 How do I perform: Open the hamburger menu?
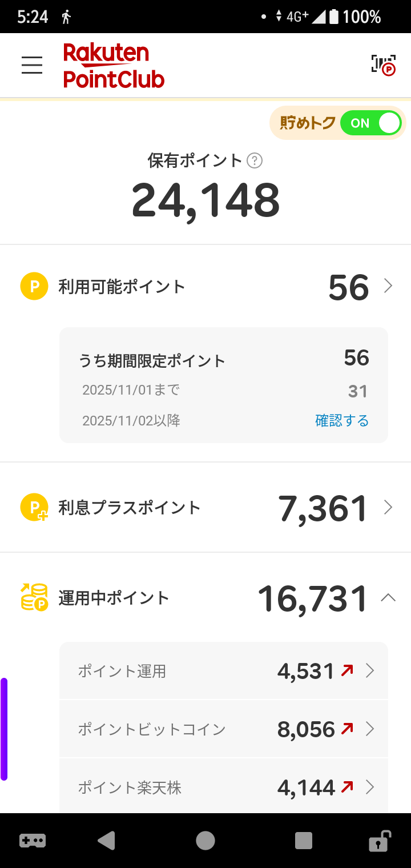coord(32,65)
